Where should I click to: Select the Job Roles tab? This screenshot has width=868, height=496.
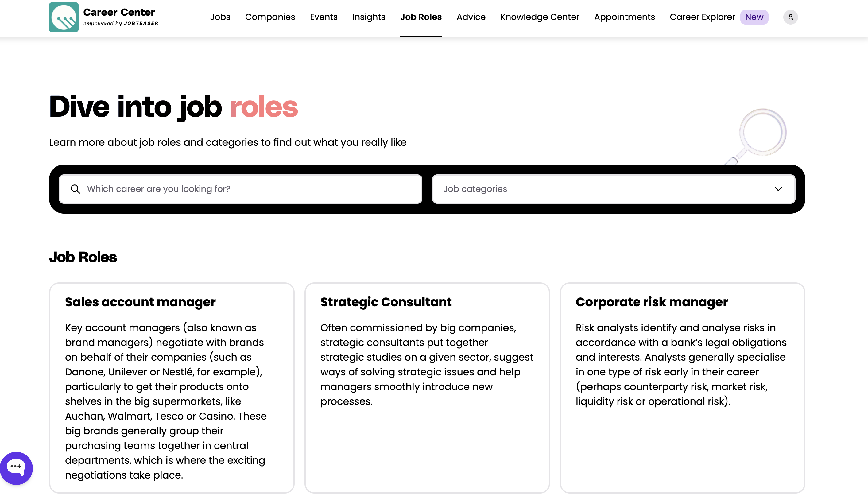(421, 17)
